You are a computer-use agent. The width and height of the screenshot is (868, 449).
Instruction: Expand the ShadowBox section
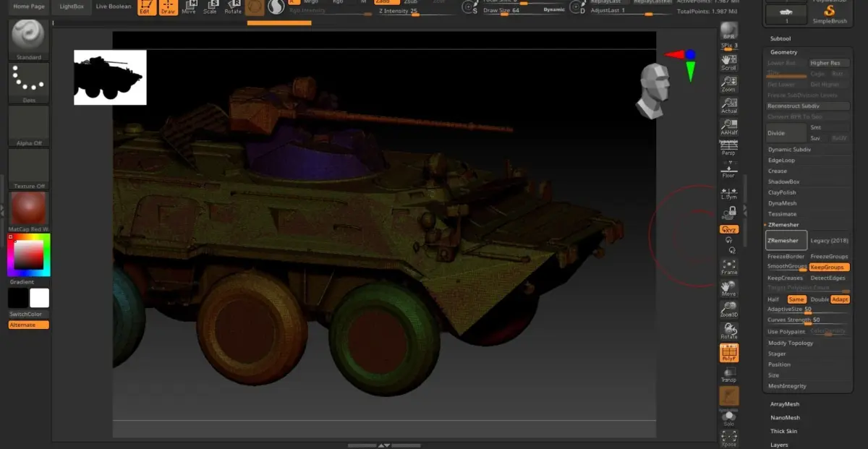[x=783, y=181]
